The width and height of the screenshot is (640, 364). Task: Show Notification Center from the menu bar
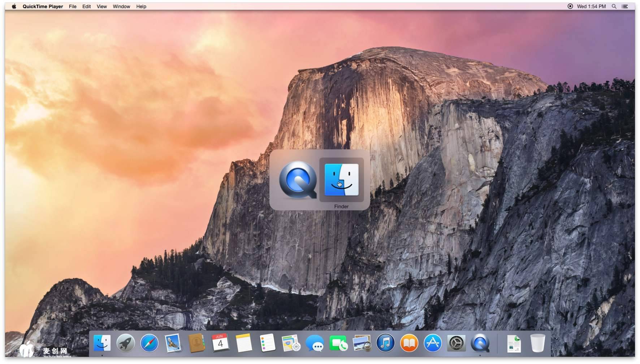click(x=625, y=6)
